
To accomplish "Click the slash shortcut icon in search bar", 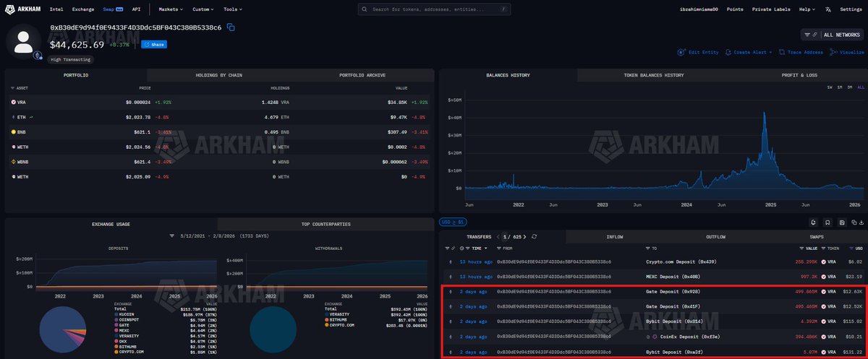I will (503, 9).
